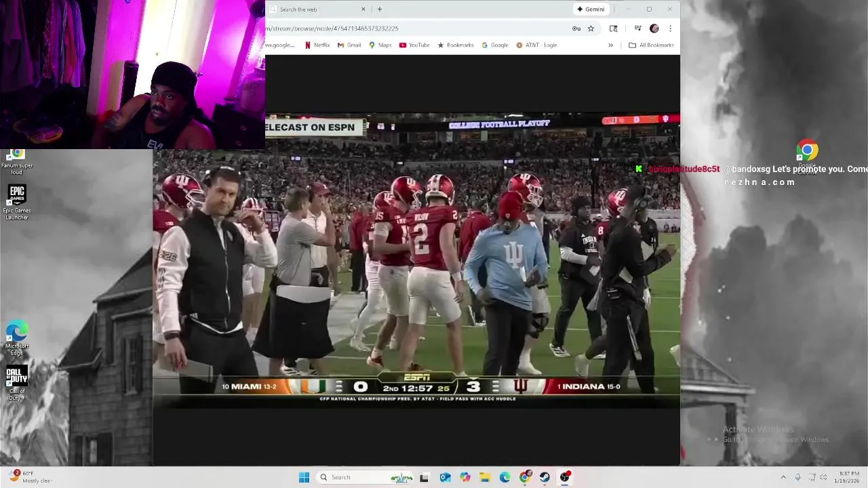Screen dimensions: 868x488
Task: Open the Chrome three-dot menu
Action: (670, 28)
